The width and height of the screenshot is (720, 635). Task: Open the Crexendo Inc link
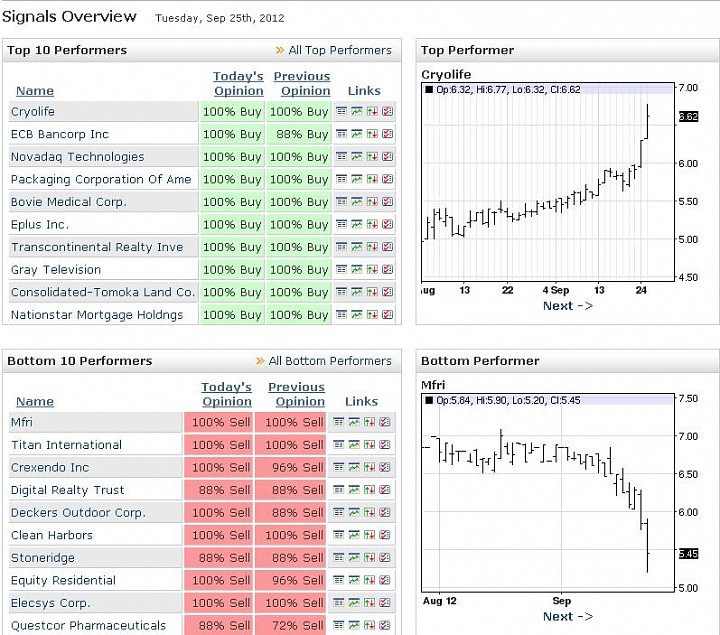[x=50, y=467]
